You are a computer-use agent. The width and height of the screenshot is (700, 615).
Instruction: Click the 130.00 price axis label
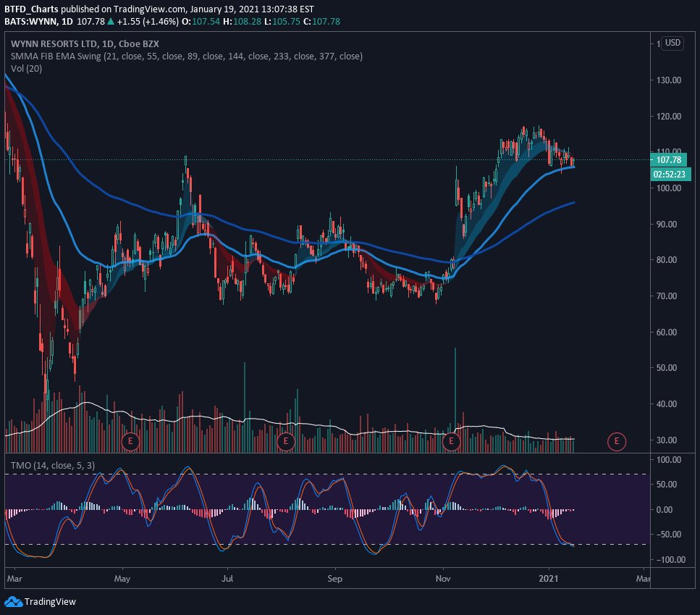tap(668, 80)
